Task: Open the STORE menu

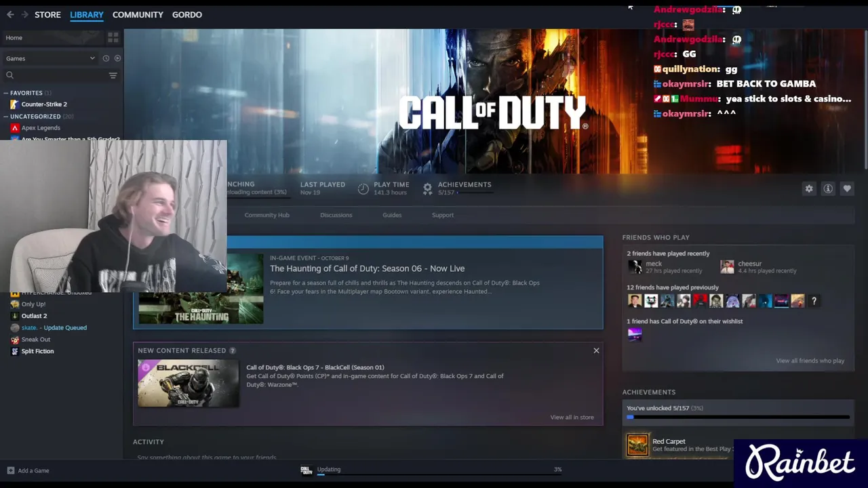Action: (47, 14)
